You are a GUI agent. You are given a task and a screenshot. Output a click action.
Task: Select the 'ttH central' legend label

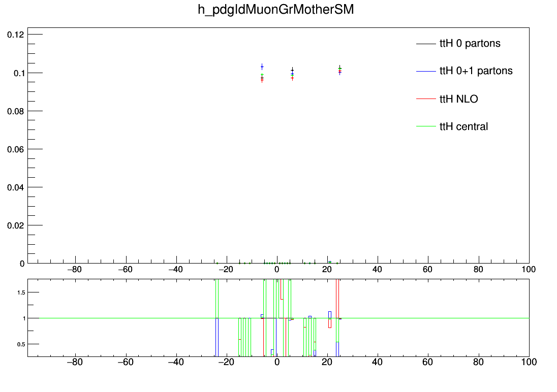(463, 126)
